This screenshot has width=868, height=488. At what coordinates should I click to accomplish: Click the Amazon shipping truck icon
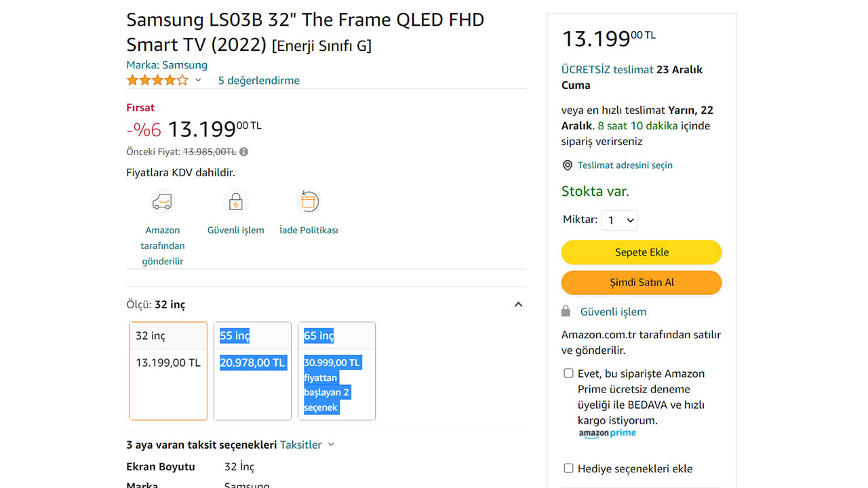163,201
